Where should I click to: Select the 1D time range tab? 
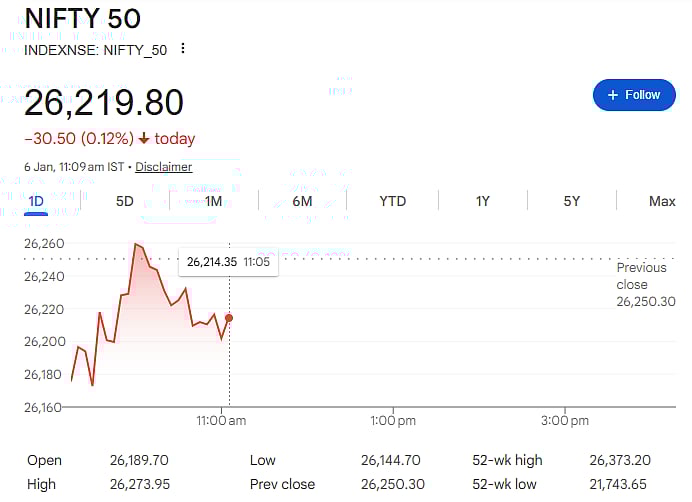click(36, 201)
